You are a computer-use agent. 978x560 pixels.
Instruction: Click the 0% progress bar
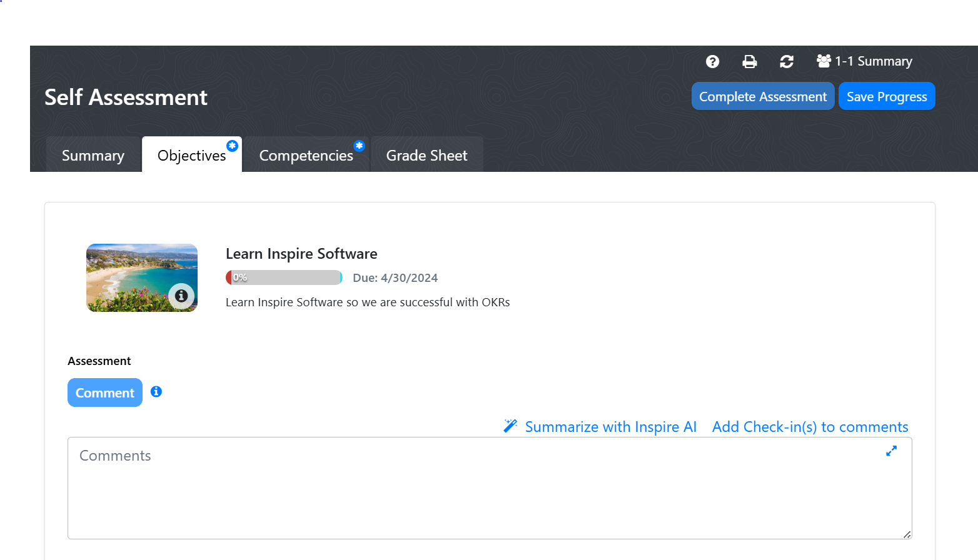pyautogui.click(x=284, y=277)
